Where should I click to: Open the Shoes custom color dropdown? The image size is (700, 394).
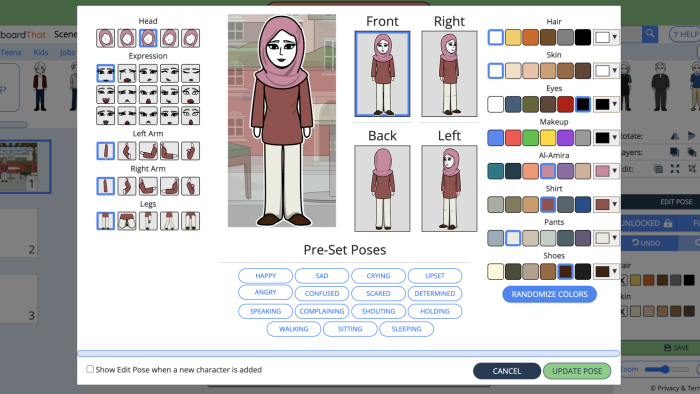coord(606,272)
